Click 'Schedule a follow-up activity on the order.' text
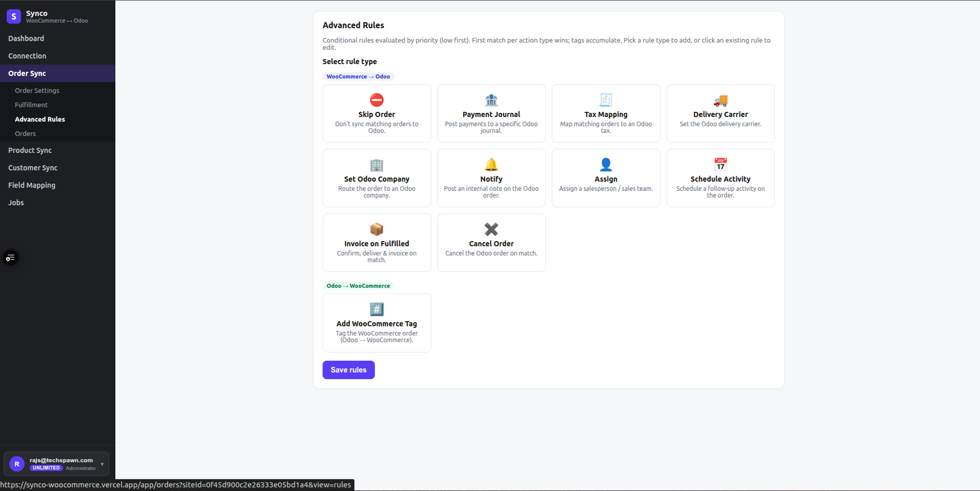The image size is (980, 491). 721,192
